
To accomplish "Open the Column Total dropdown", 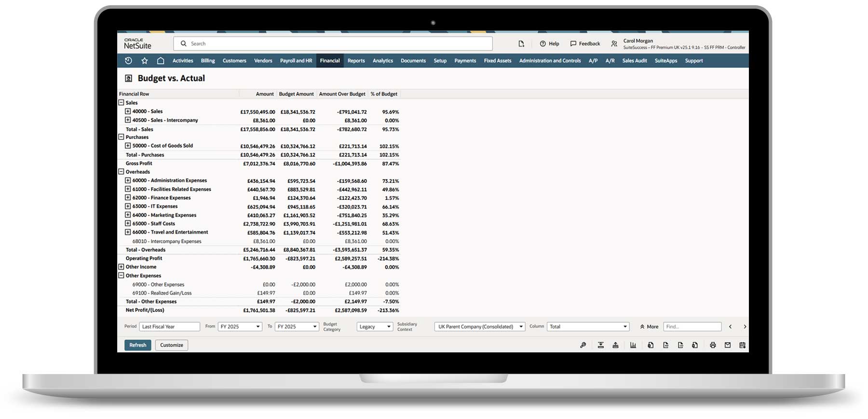I will point(588,327).
